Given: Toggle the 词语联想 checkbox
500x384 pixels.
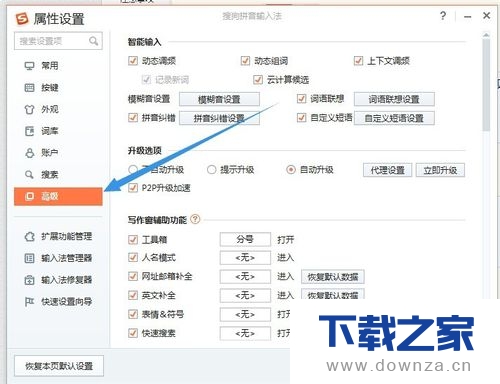Looking at the screenshot, I should click(301, 99).
